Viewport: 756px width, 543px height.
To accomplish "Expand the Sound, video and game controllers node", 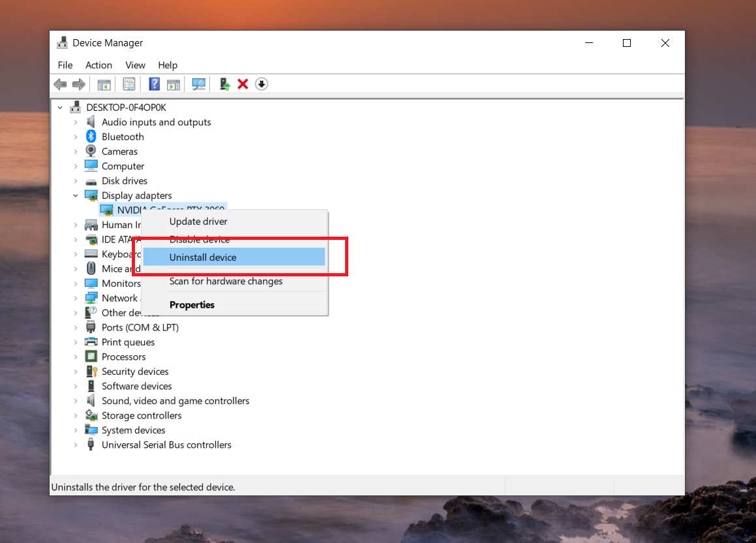I will (x=76, y=400).
